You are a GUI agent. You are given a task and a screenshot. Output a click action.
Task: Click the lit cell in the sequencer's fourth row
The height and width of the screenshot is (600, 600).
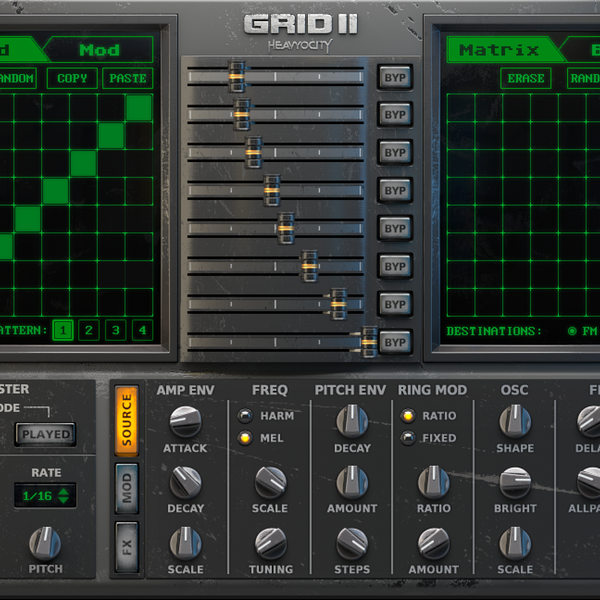pyautogui.click(x=55, y=191)
